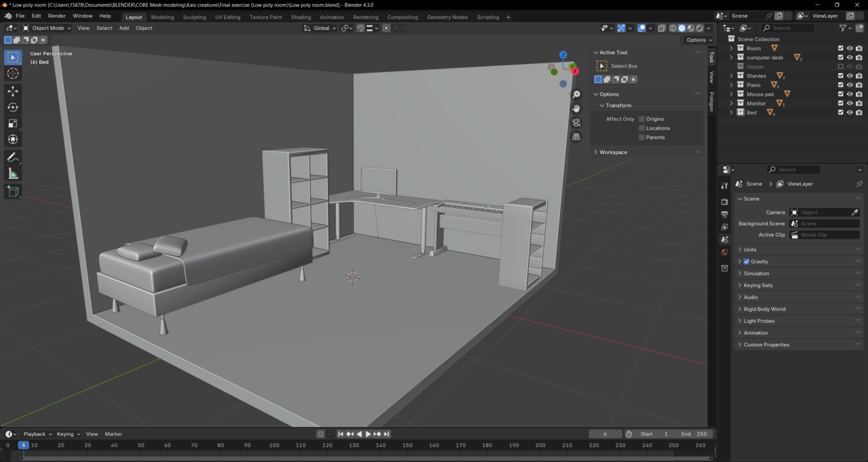Select the Move tool in toolbar
The width and height of the screenshot is (868, 462).
13,91
